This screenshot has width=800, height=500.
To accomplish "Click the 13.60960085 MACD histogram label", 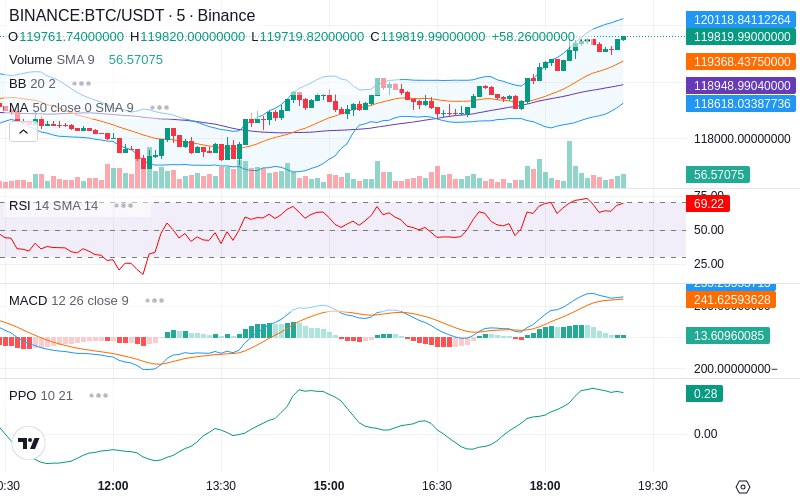I will tap(728, 336).
